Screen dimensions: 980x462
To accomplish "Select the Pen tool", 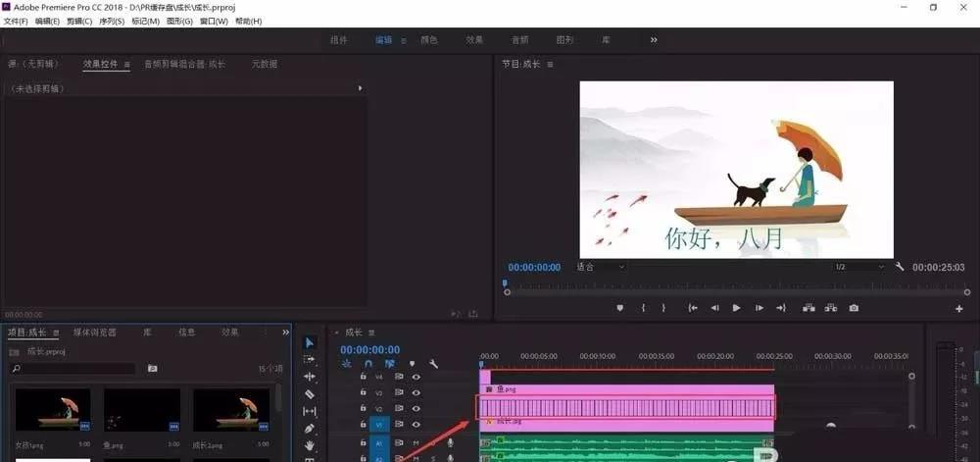I will pyautogui.click(x=310, y=429).
